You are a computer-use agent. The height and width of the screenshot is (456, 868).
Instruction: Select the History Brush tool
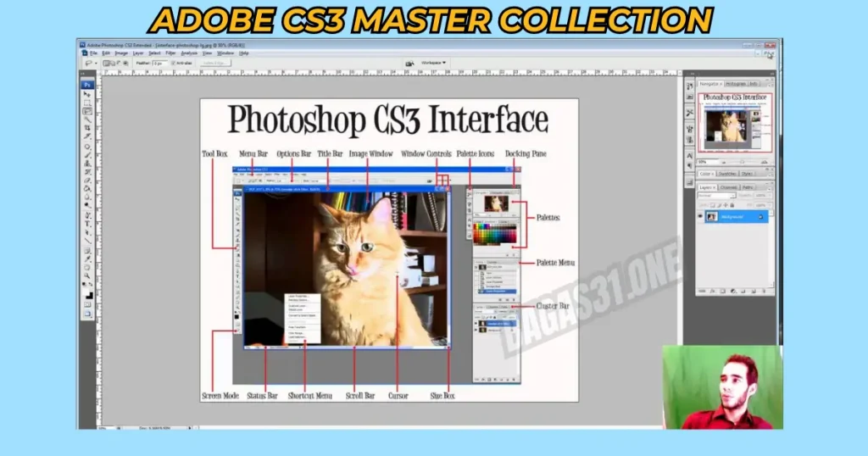point(87,172)
